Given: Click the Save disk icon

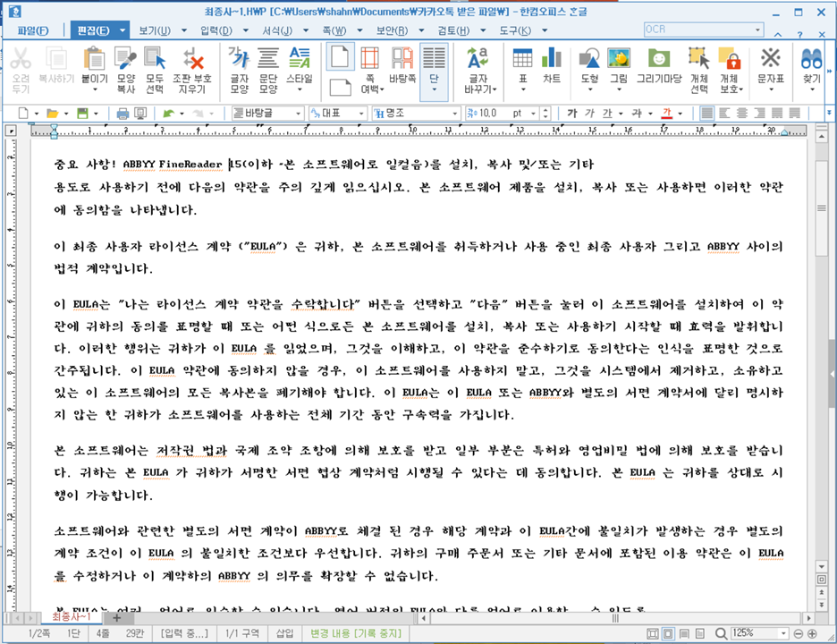Looking at the screenshot, I should 82,114.
